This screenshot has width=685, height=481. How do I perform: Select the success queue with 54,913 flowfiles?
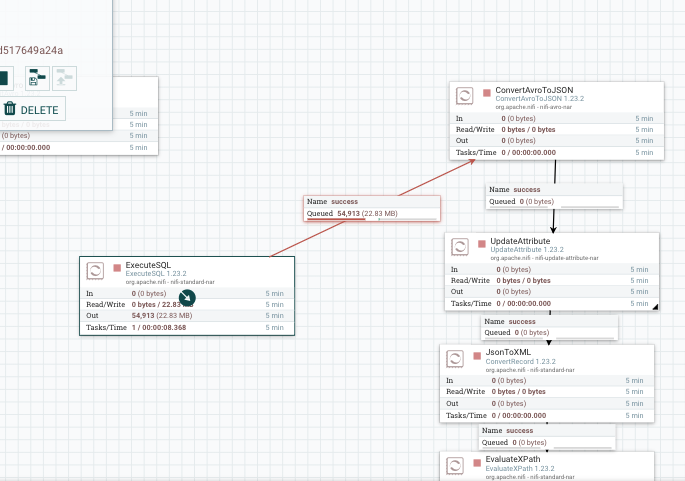pos(372,208)
